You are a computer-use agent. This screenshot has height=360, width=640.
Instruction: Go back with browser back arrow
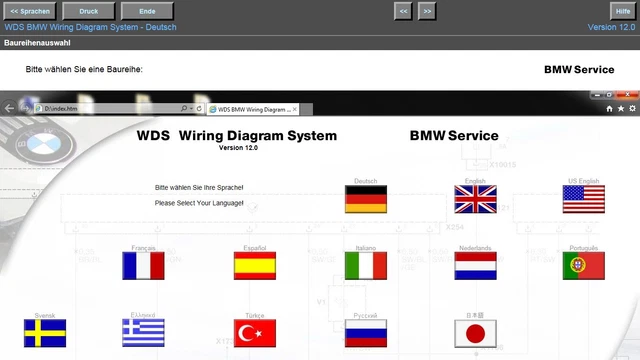9,109
